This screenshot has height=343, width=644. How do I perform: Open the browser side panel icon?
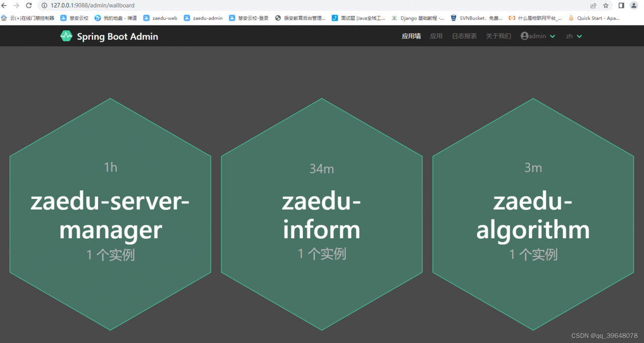(621, 6)
